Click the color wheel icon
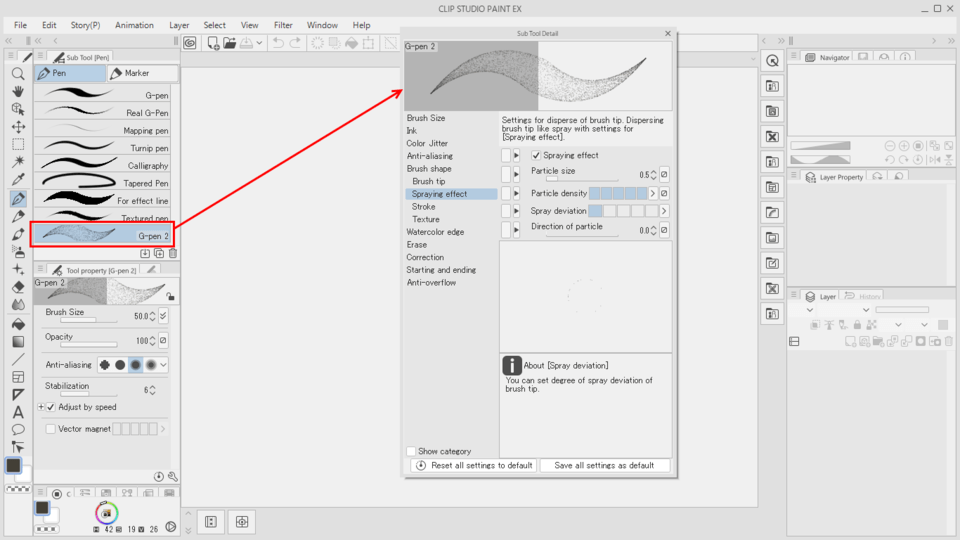960x540 pixels. (107, 513)
